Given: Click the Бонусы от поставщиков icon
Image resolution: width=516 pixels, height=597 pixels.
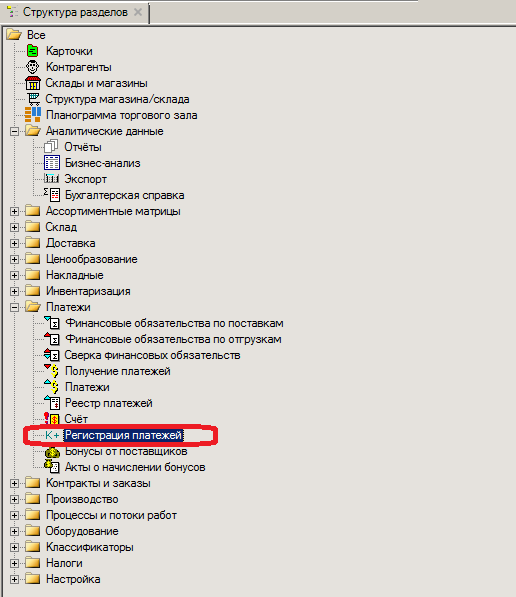Looking at the screenshot, I should pyautogui.click(x=52, y=452).
